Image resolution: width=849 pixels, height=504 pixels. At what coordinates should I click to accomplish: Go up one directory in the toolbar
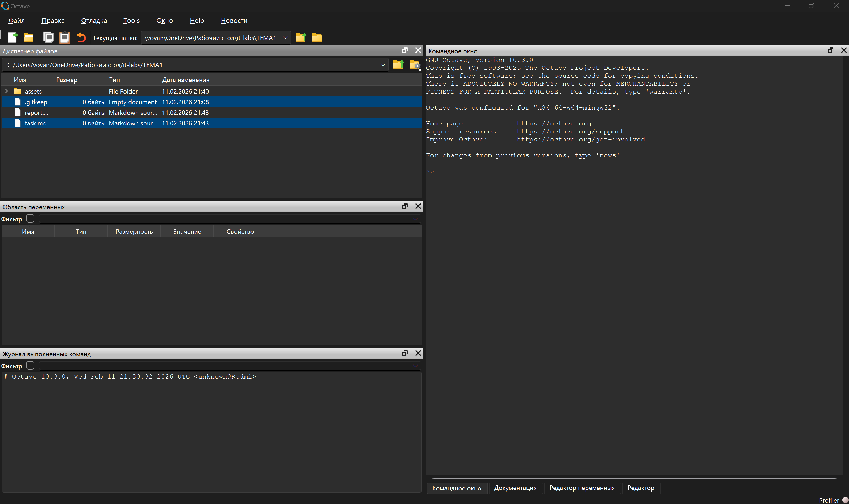pyautogui.click(x=301, y=37)
